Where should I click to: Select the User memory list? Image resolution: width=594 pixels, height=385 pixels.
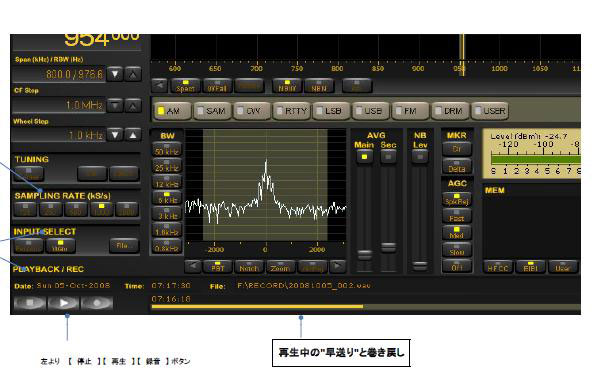point(563,266)
